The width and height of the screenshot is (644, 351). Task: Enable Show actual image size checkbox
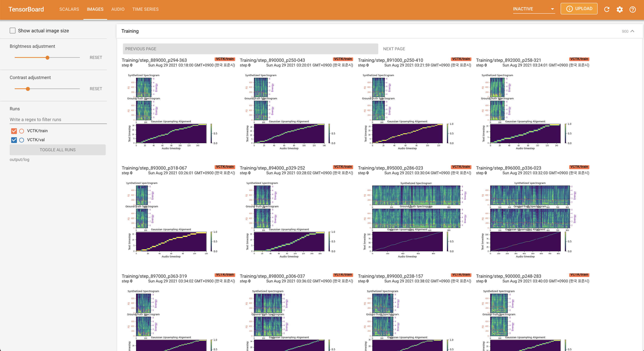[x=13, y=31]
